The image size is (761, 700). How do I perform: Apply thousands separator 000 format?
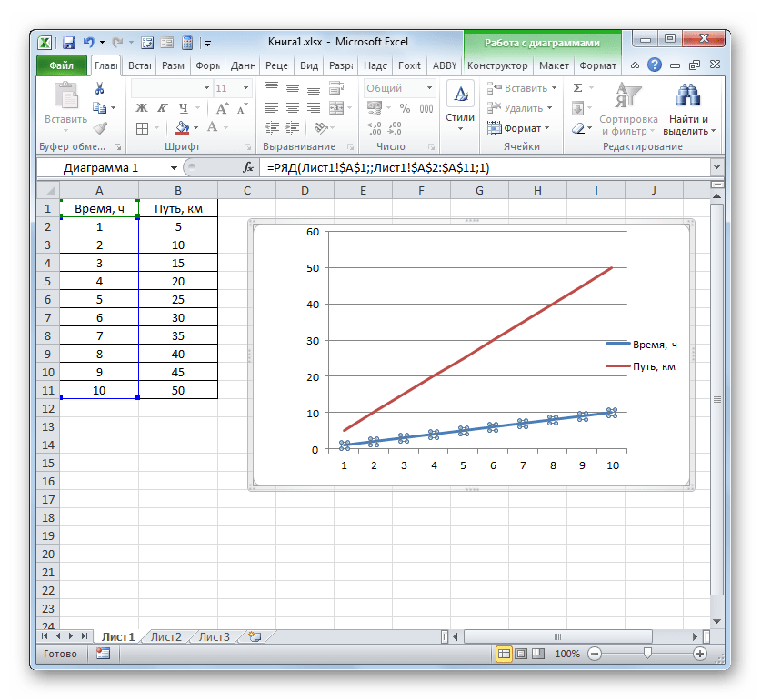(426, 108)
